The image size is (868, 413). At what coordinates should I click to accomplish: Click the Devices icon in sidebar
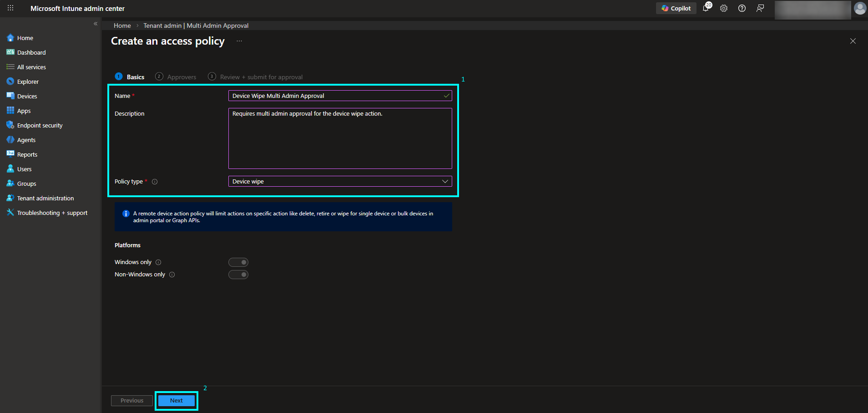tap(10, 96)
